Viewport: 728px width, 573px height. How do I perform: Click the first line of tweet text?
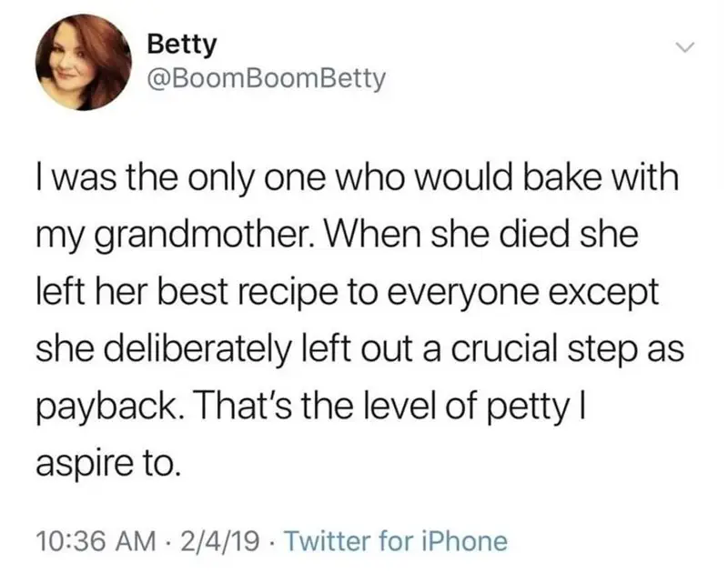[x=357, y=177]
